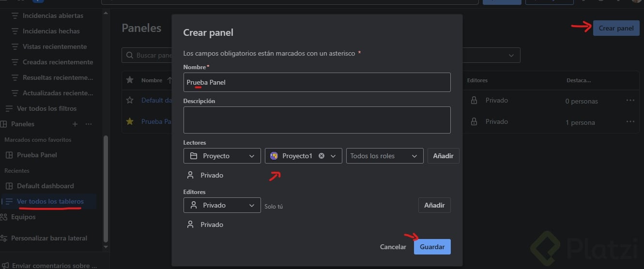Open actions menu for the 1 persona row
644x269 pixels.
(x=630, y=121)
